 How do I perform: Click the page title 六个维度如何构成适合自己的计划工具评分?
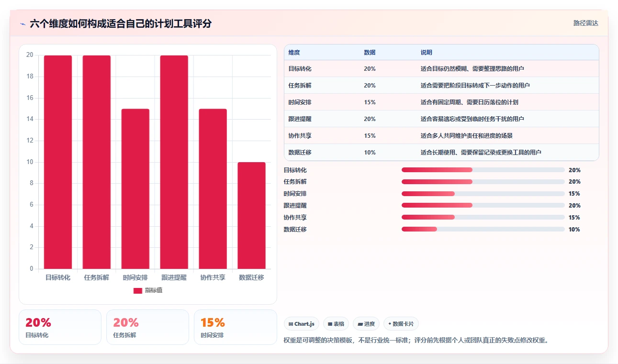click(121, 24)
